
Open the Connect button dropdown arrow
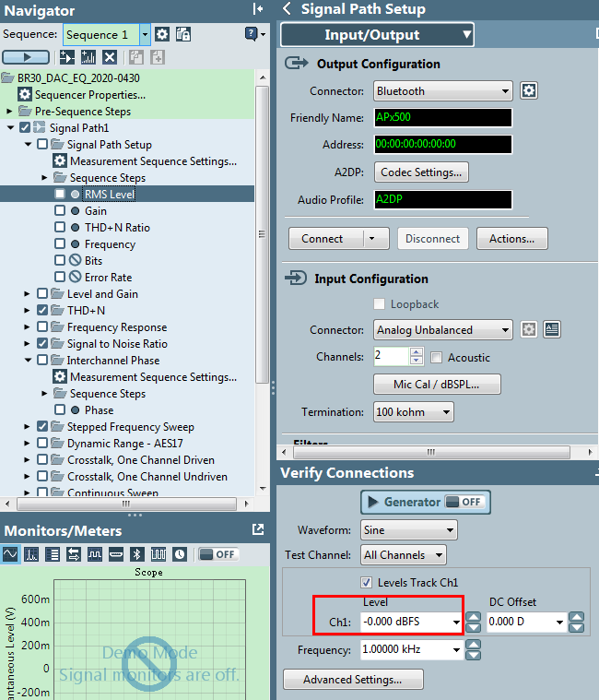[x=372, y=238]
